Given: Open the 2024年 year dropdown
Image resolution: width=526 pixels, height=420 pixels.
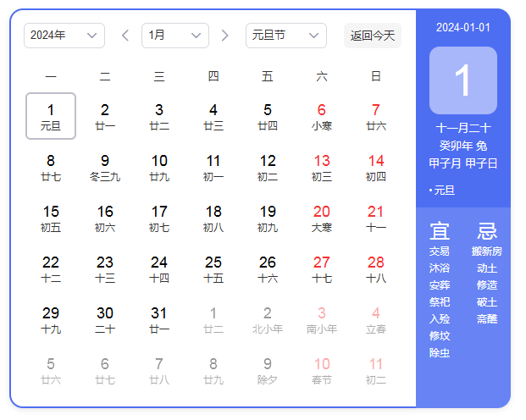Looking at the screenshot, I should (64, 36).
